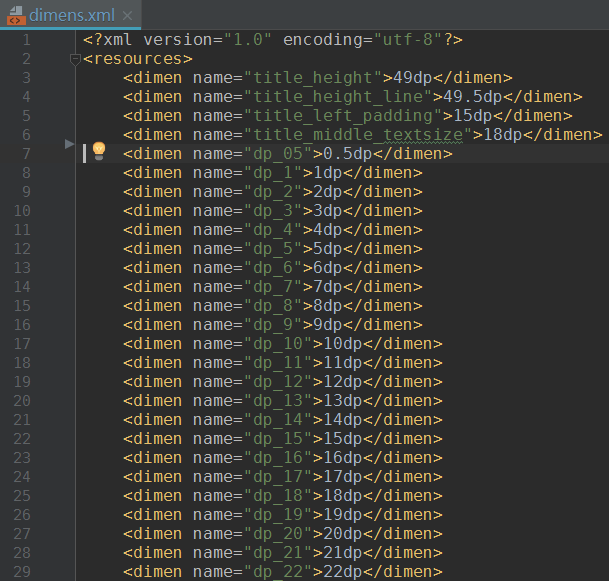Click line number 17 in the gutter
Image resolution: width=609 pixels, height=581 pixels.
pos(22,344)
